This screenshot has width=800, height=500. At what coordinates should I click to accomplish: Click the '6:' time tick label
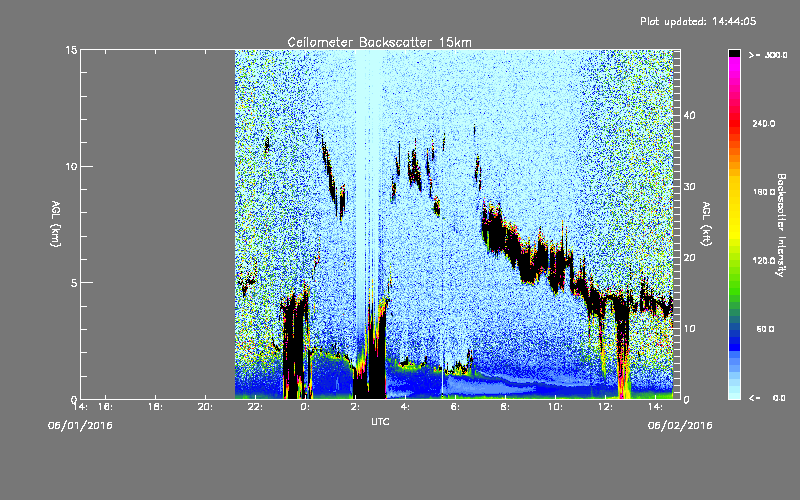tap(455, 407)
